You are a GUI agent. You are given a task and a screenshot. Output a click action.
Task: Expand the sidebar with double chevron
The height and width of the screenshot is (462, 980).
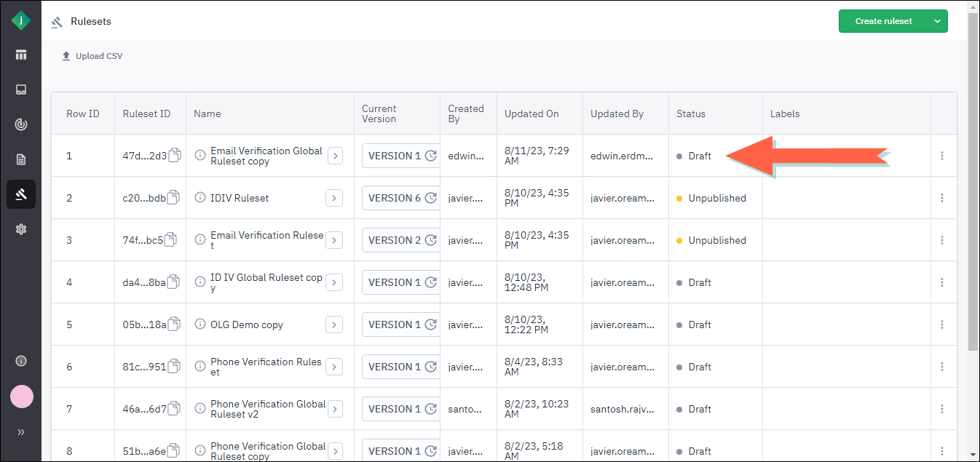click(x=20, y=432)
